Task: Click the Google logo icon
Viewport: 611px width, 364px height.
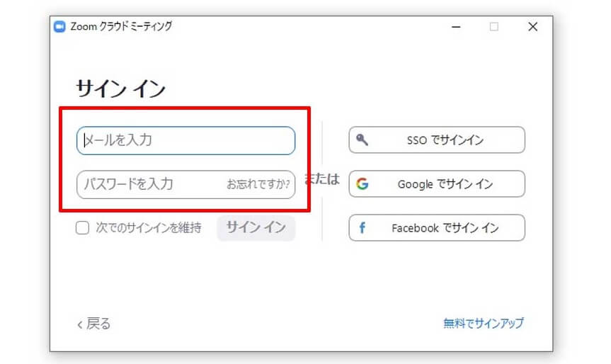Action: pyautogui.click(x=362, y=183)
